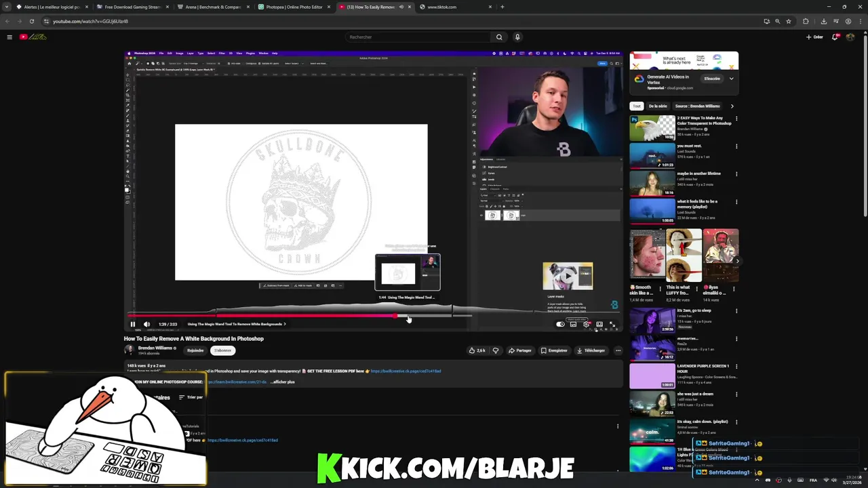Viewport: 868px width, 488px height.
Task: Dislike the video with thumbs down
Action: click(496, 350)
